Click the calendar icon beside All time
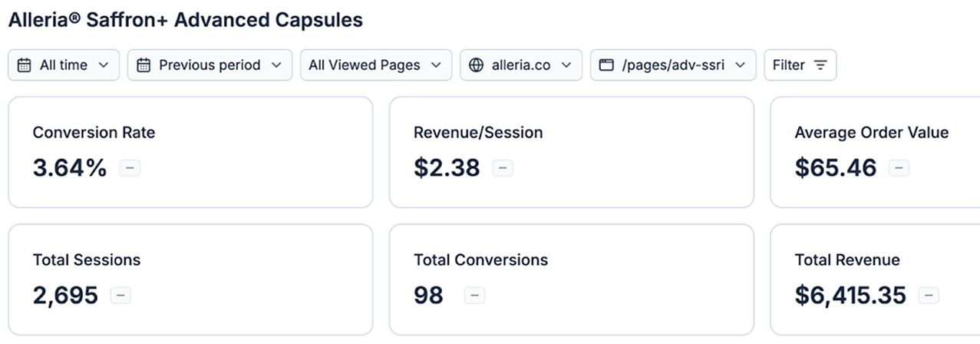 point(24,65)
